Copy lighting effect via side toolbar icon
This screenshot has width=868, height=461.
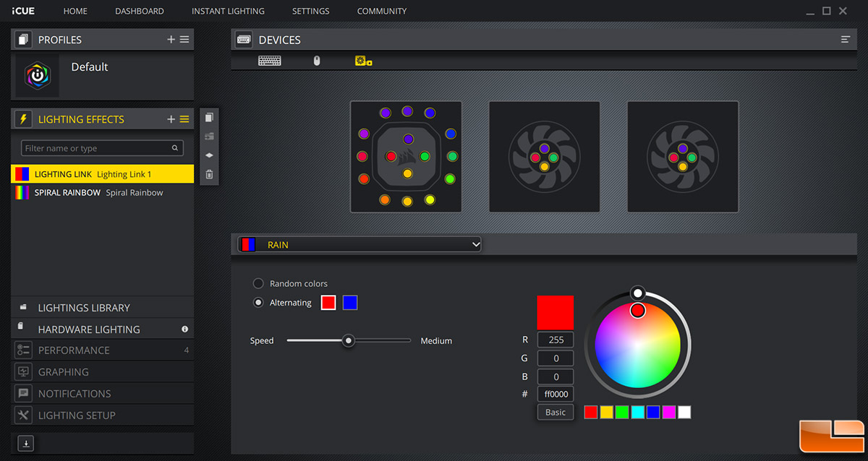pos(209,117)
